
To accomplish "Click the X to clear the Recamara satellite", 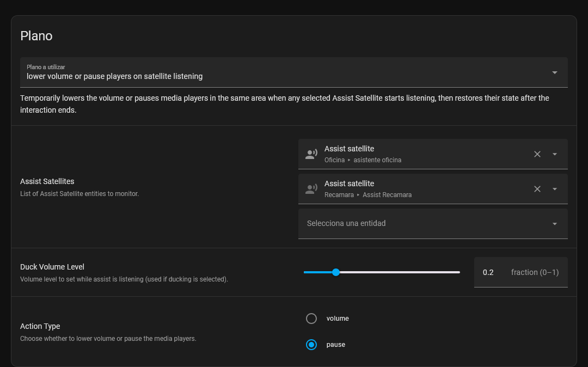I will 537,189.
